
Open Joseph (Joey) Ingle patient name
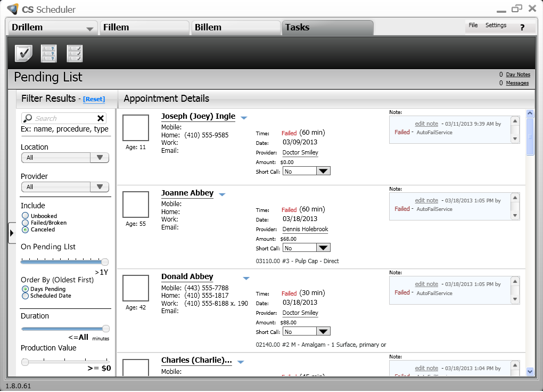point(198,117)
